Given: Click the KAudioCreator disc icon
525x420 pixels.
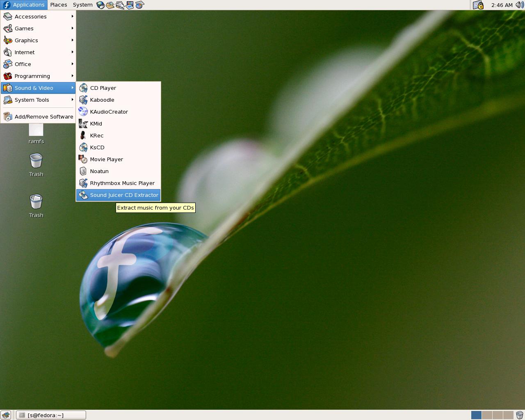Looking at the screenshot, I should pyautogui.click(x=83, y=112).
